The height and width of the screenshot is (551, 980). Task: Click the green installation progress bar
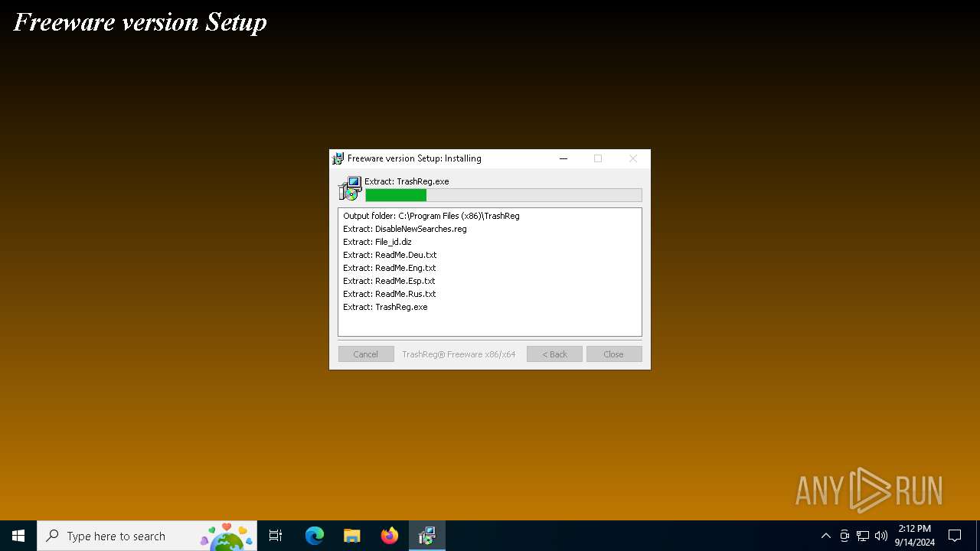[x=504, y=196]
